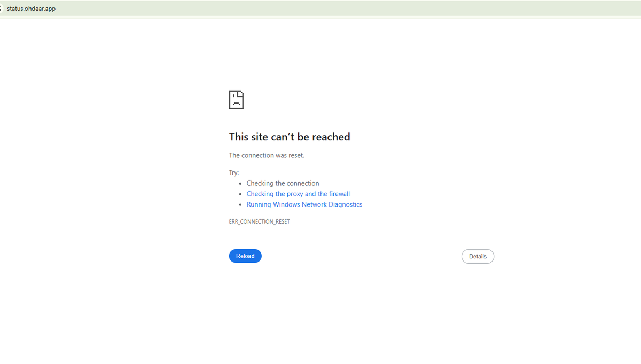Viewport: 641px width, 364px height.
Task: Open 'Running Windows Network Diagnostics' link
Action: click(304, 204)
